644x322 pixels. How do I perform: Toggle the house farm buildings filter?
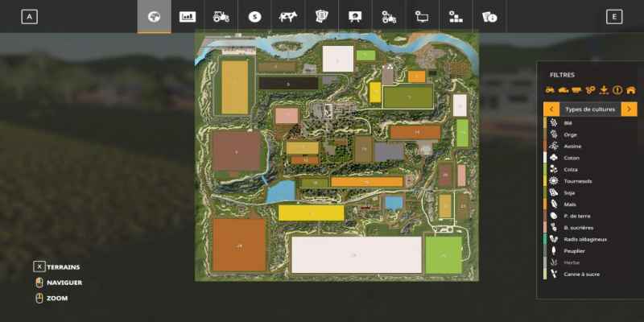[x=631, y=90]
